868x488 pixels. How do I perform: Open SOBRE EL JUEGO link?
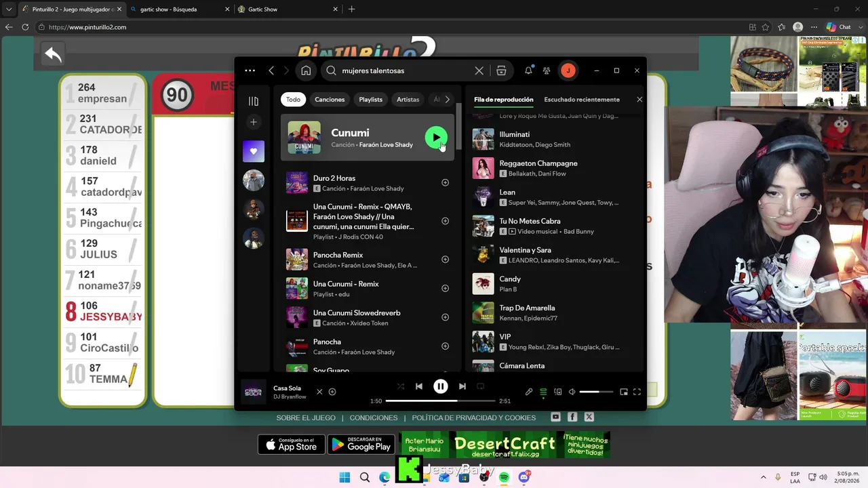point(306,418)
